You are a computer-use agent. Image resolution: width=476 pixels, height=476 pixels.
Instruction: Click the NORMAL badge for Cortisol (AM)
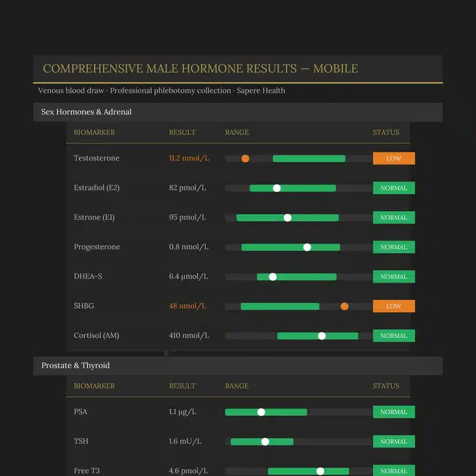pyautogui.click(x=394, y=336)
